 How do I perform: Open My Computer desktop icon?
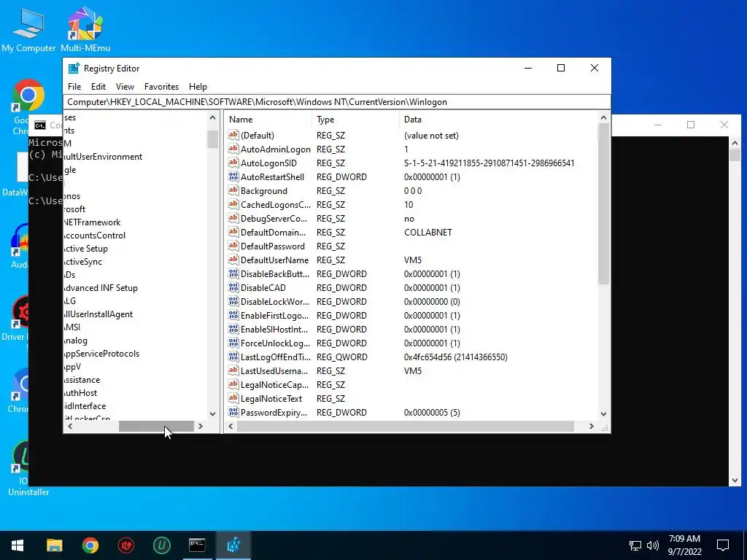[28, 29]
